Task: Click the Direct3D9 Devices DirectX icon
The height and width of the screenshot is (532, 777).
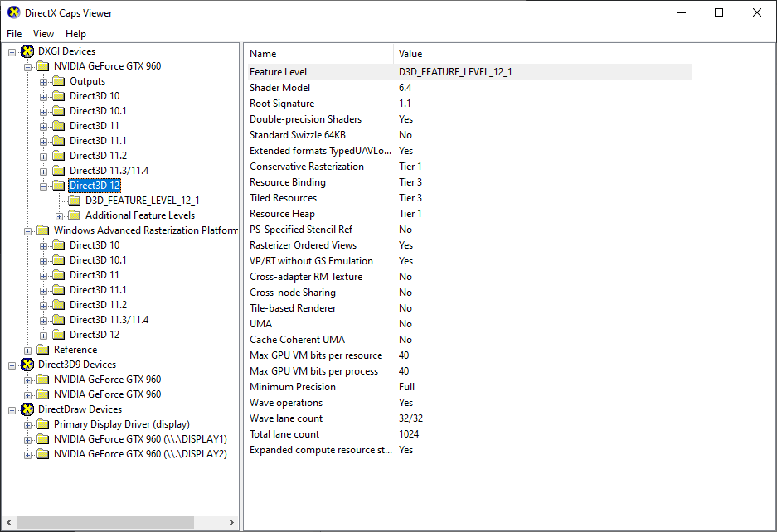Action: 27,365
